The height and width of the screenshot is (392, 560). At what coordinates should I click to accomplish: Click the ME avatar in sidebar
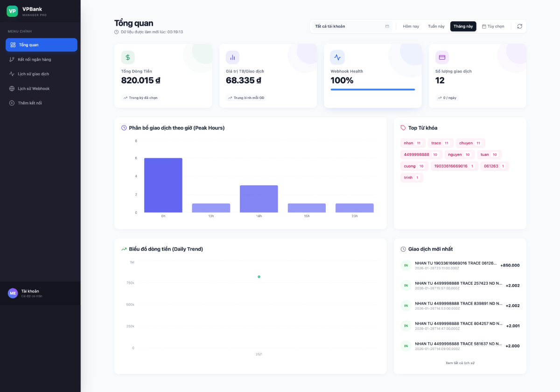[x=13, y=293]
